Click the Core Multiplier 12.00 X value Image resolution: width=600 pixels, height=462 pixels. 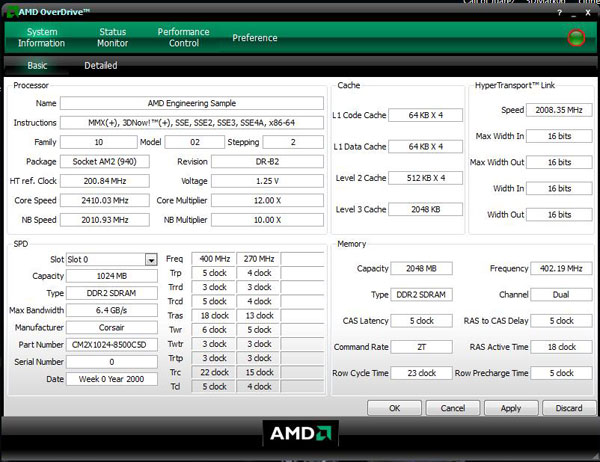click(x=267, y=200)
